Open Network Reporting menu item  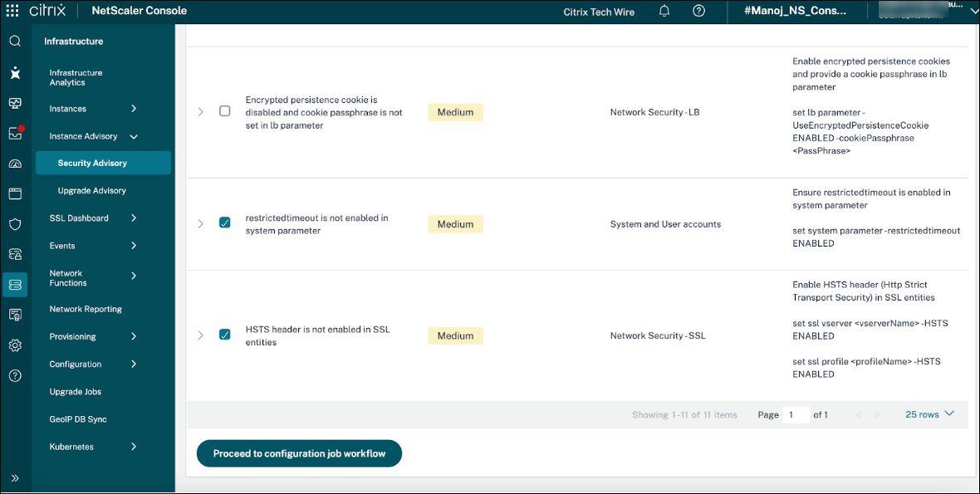click(86, 309)
